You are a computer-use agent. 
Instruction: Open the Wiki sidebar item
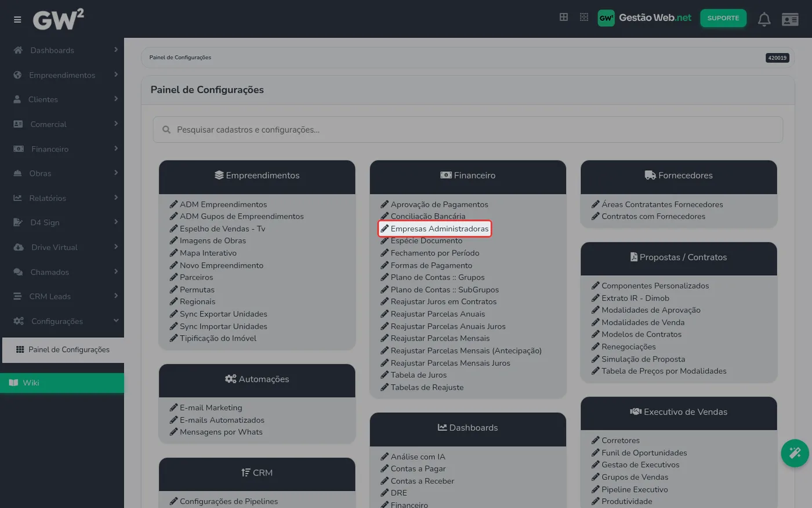pyautogui.click(x=62, y=383)
